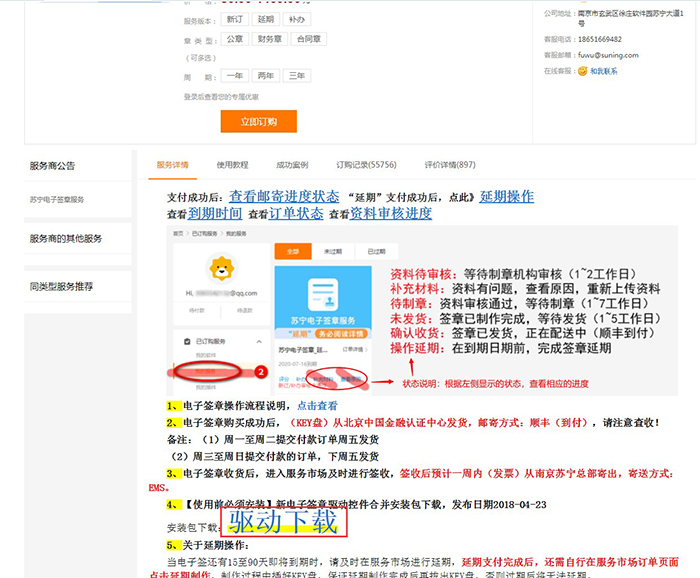Click the 务必阅读详情 orange badge

tap(341, 334)
